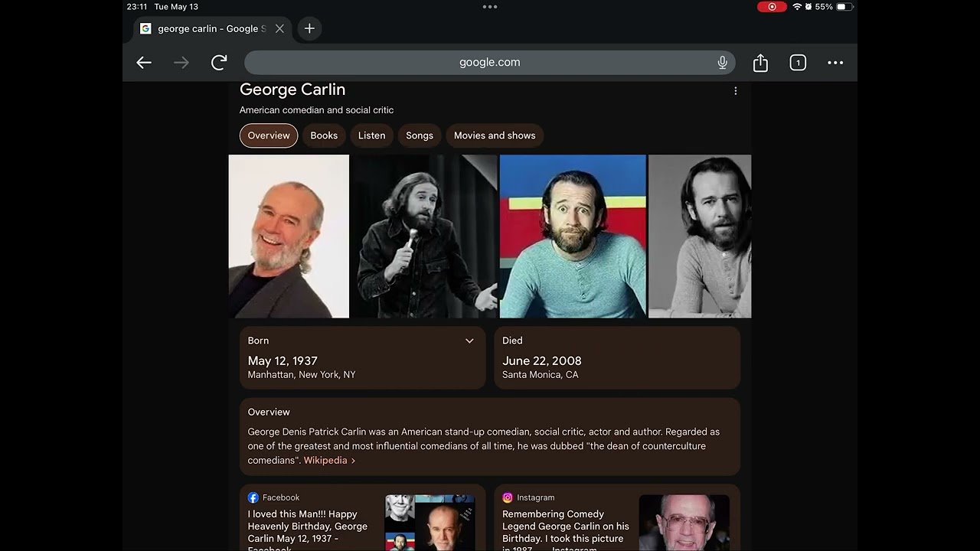Click the Facebook logo icon
The image size is (980, 551).
253,497
